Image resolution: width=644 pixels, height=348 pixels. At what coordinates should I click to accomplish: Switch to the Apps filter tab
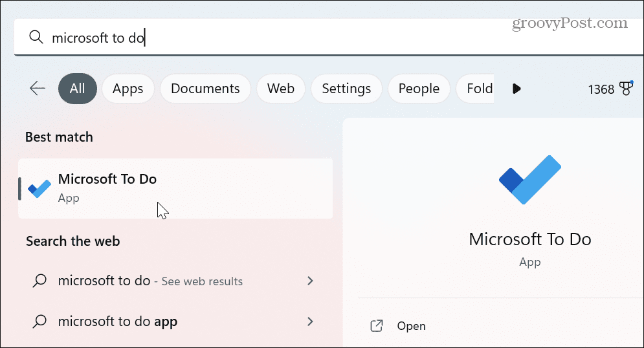128,89
